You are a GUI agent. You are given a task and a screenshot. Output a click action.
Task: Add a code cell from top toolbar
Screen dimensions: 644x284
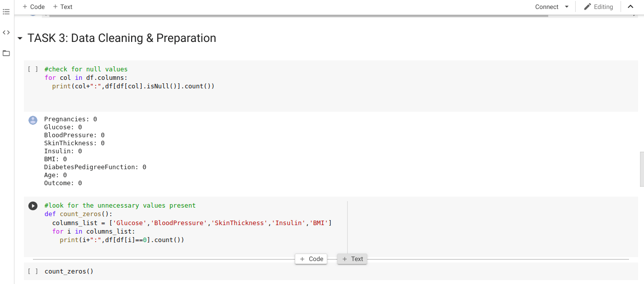(x=33, y=7)
